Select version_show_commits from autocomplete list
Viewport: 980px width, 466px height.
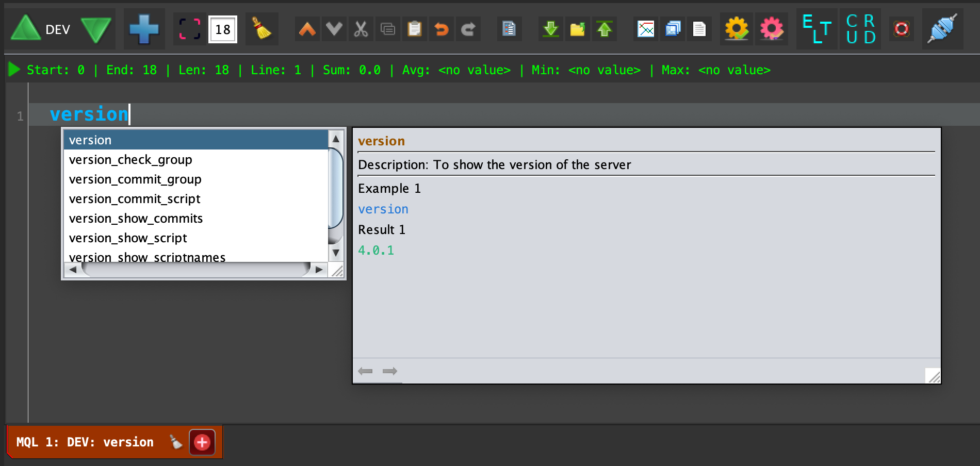coord(136,219)
